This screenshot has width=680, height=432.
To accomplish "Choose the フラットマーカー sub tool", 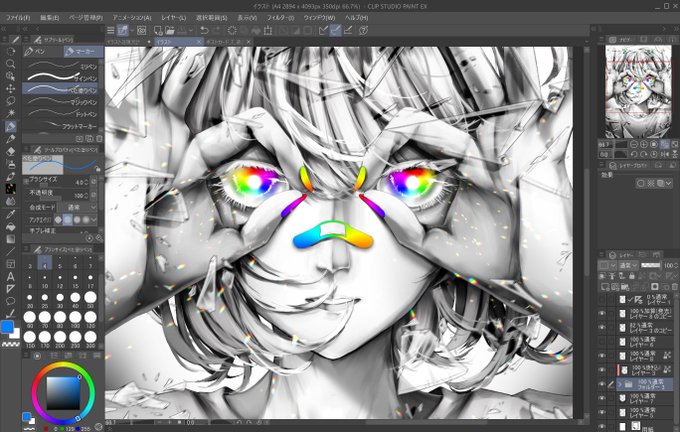I will coord(60,126).
